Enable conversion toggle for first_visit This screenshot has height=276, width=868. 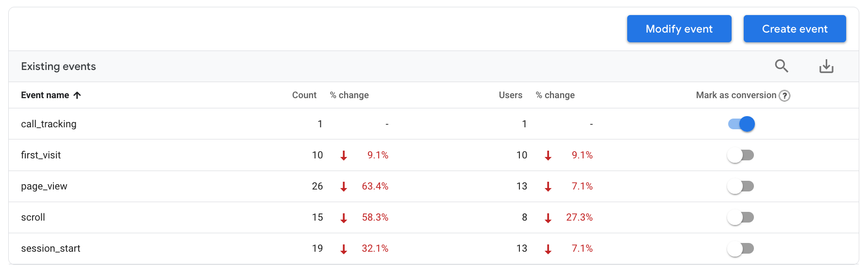[740, 155]
